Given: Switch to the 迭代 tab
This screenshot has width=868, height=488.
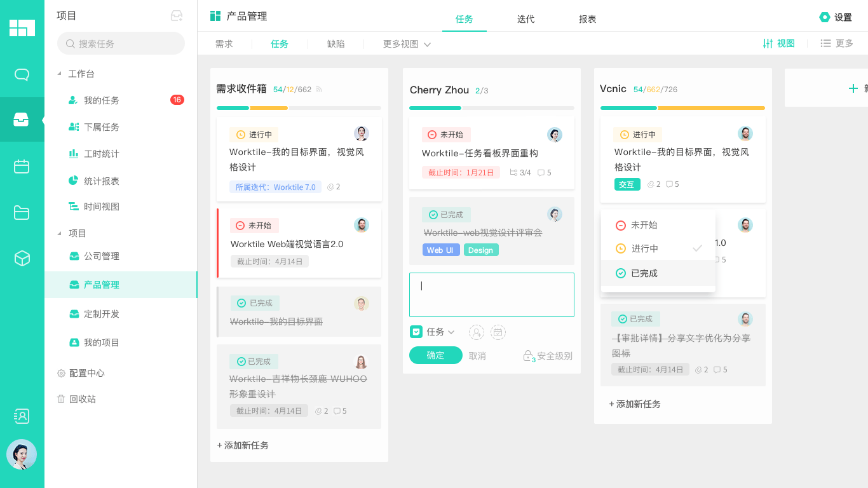Looking at the screenshot, I should 526,19.
